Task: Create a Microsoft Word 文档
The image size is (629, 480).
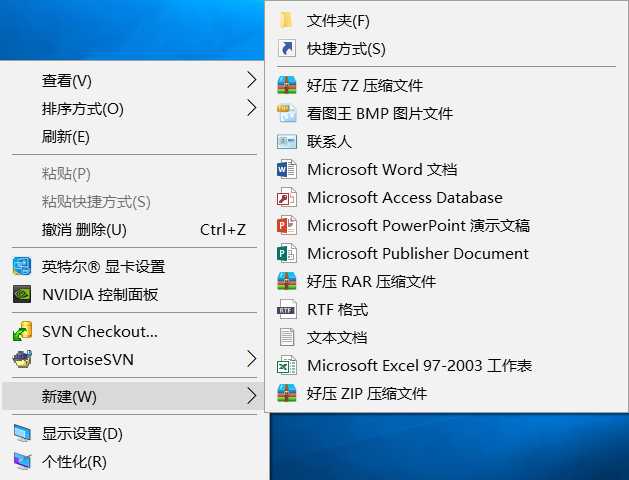Action: coord(446,169)
